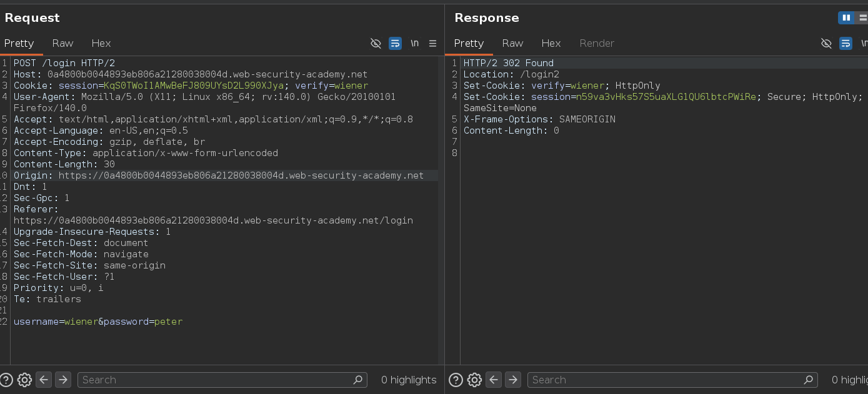Click 'Upgrade-Insecure-Requests: 1' line
Image resolution: width=868 pixels, height=394 pixels.
92,232
